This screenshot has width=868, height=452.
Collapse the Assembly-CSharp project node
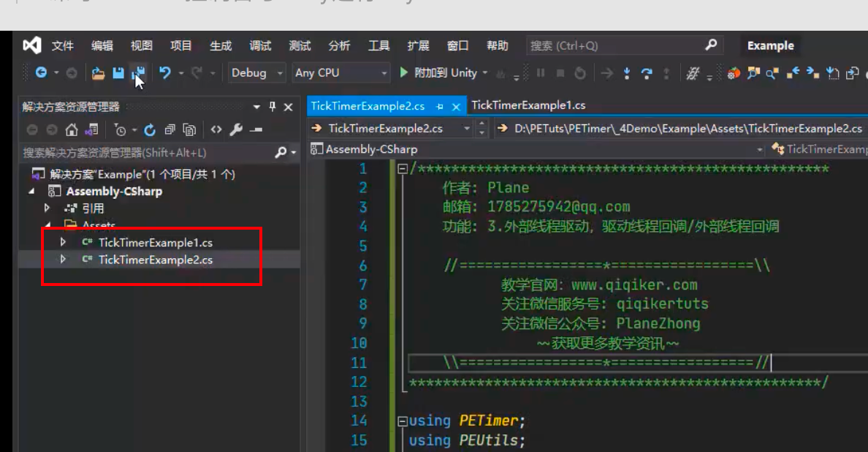coord(31,191)
